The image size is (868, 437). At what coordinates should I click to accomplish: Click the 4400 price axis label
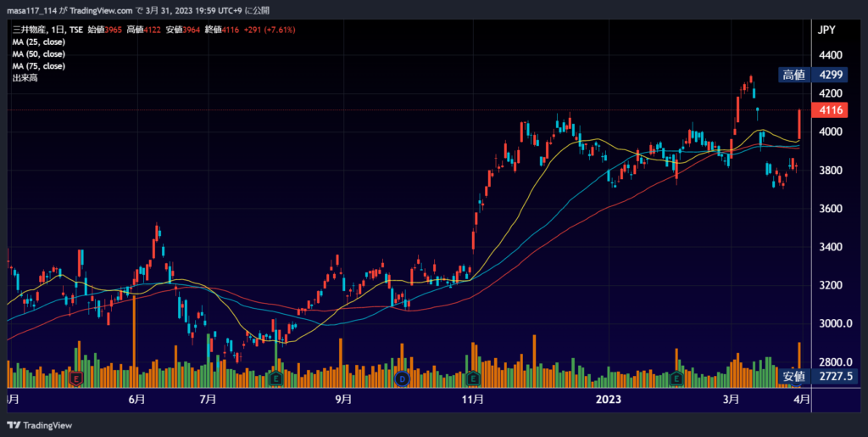point(831,55)
